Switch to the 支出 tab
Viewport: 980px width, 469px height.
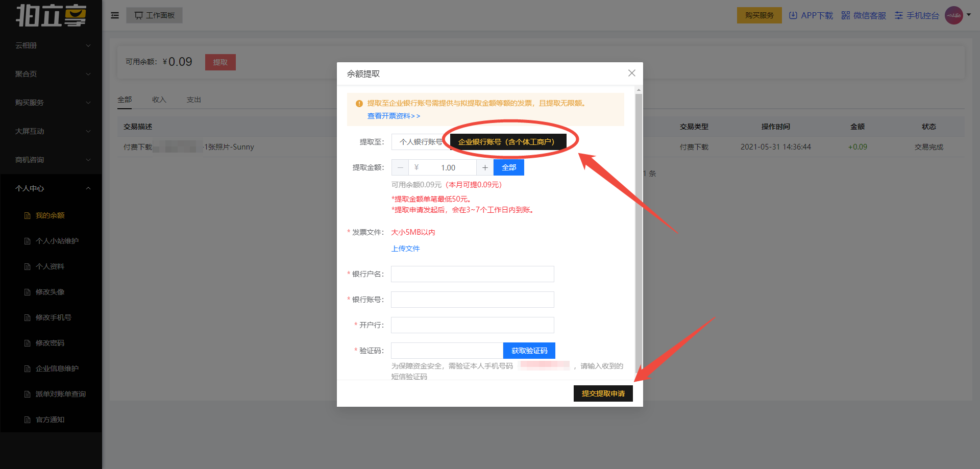point(194,100)
